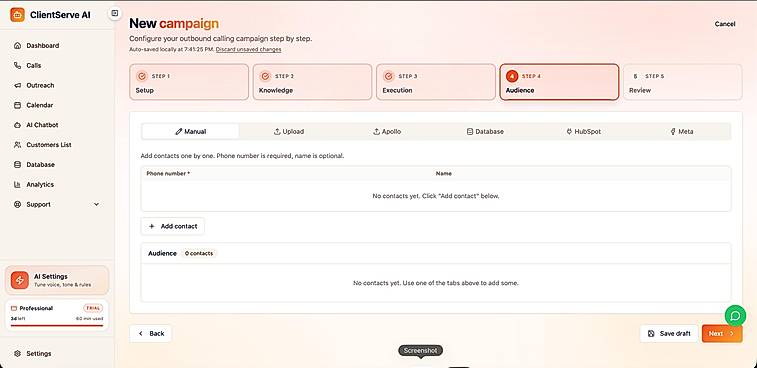Switch to the Database source tab

coord(485,131)
